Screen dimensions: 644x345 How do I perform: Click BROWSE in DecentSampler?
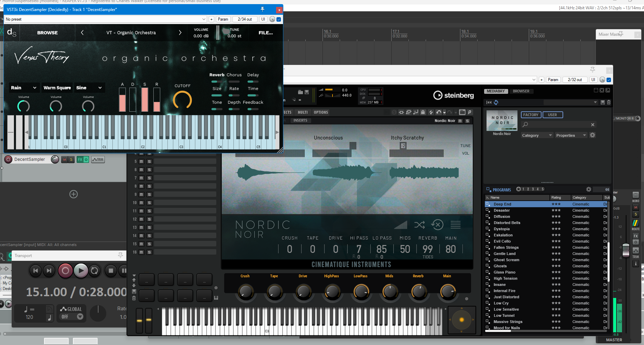[x=47, y=33]
